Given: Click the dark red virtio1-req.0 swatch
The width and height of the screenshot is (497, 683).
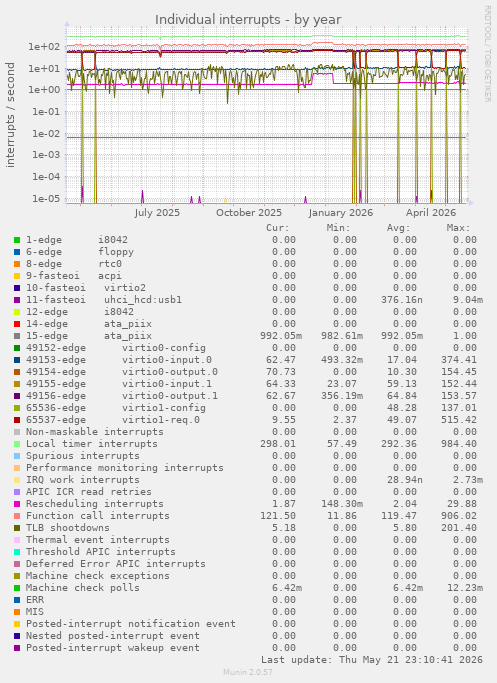Looking at the screenshot, I should 17,420.
